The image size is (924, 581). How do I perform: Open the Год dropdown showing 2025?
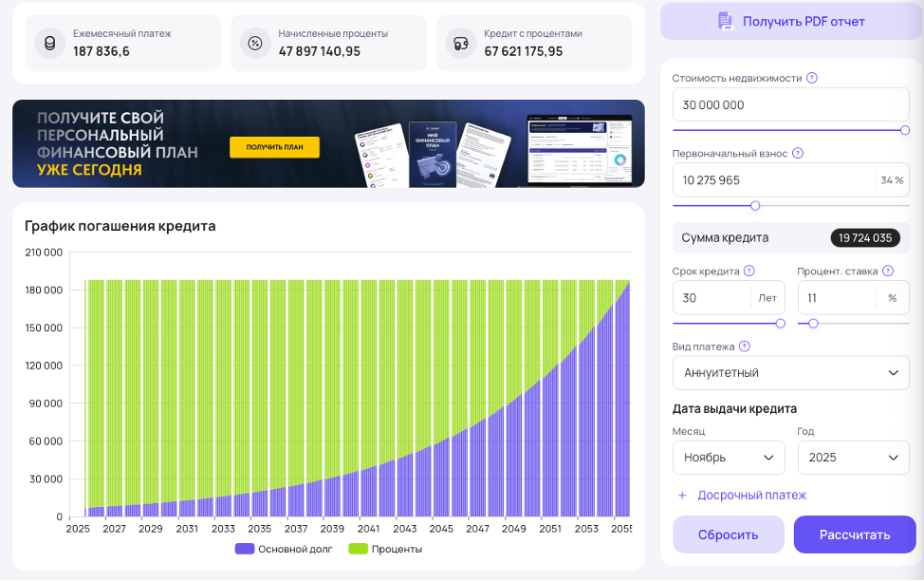(853, 458)
